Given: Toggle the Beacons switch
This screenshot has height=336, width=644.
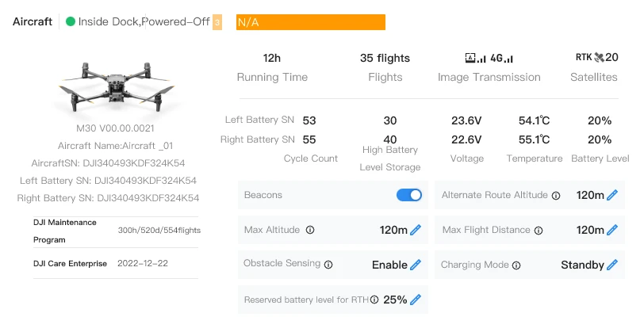Looking at the screenshot, I should (409, 195).
